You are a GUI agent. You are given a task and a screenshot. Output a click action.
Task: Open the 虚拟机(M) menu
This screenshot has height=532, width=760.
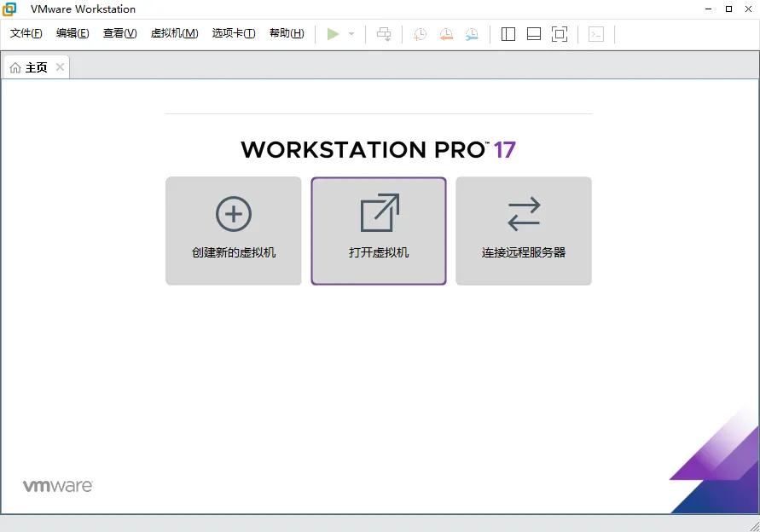[x=175, y=33]
